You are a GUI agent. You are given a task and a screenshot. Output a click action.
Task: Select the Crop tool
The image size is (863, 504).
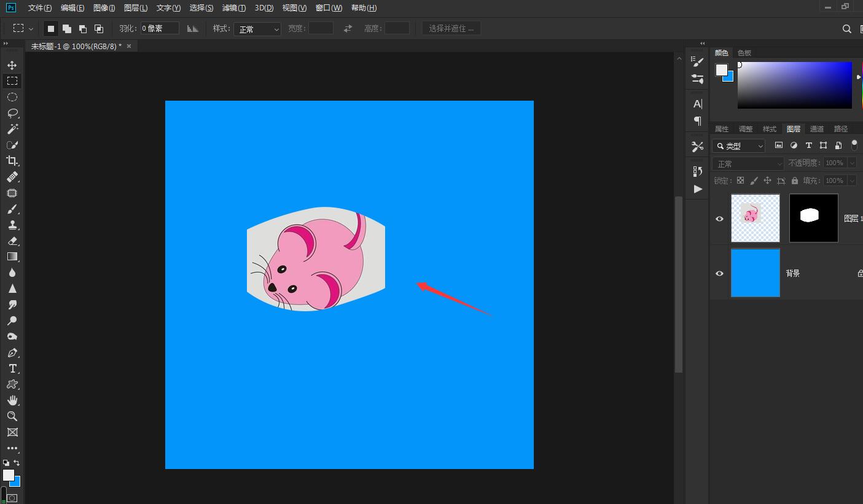12,161
